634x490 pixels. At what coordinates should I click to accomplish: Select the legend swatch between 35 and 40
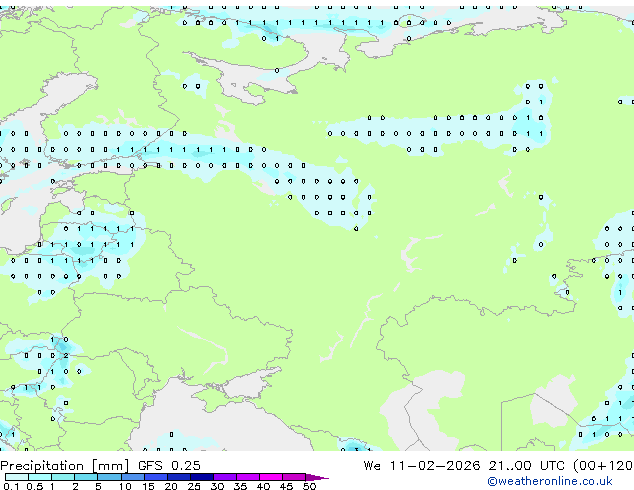[248, 477]
